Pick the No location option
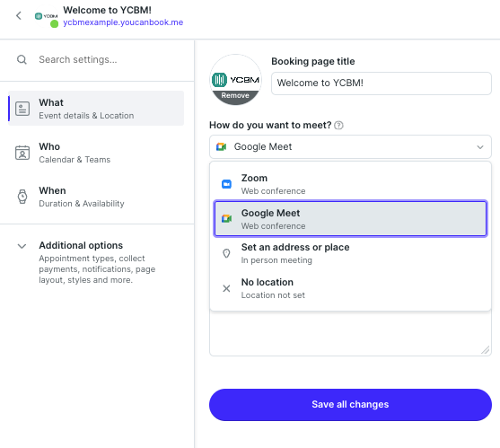The image size is (500, 448). click(350, 288)
